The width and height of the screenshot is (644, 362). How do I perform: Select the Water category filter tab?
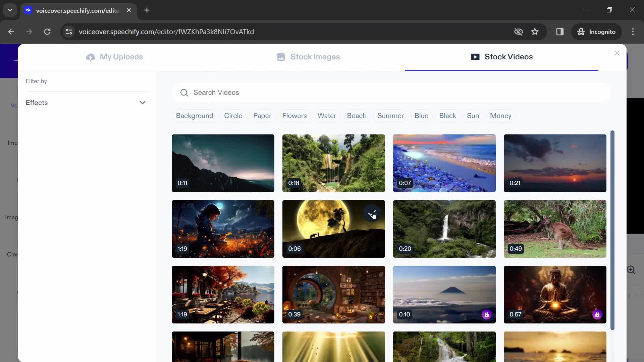(x=327, y=115)
